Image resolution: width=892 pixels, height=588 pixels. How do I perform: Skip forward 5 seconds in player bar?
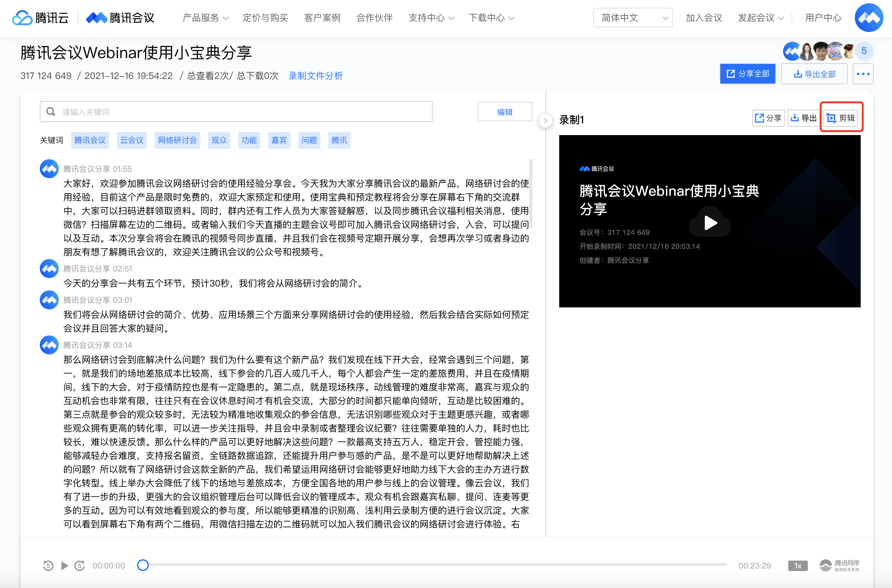(80, 565)
